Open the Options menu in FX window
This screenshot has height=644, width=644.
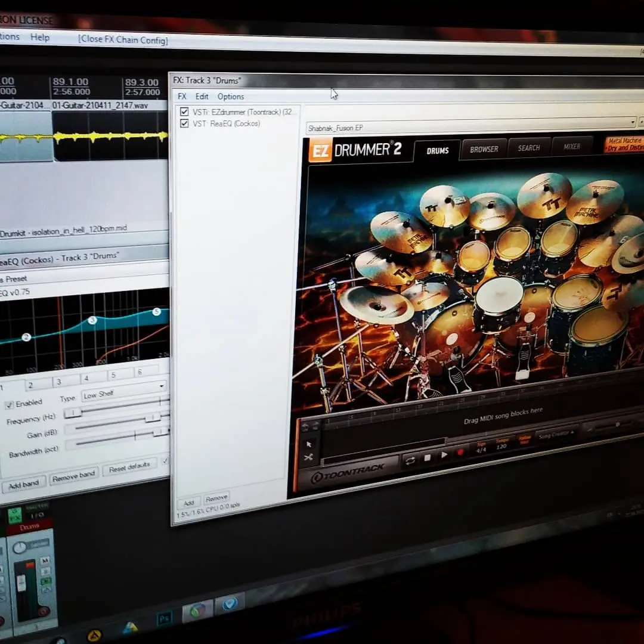click(231, 97)
